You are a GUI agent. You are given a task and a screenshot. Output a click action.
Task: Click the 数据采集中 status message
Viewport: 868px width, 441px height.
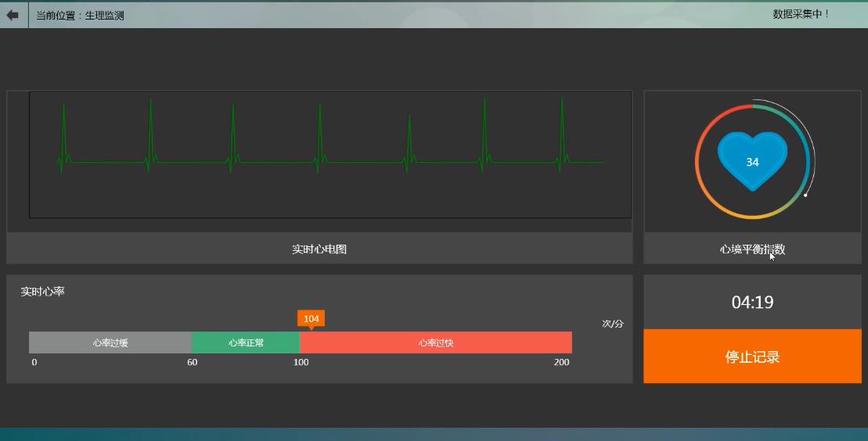coord(801,14)
